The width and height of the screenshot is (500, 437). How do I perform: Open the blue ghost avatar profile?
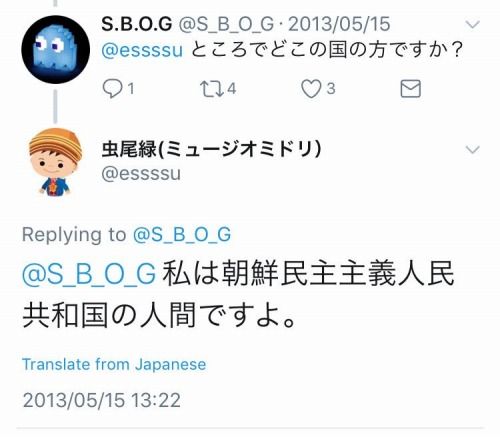(56, 49)
